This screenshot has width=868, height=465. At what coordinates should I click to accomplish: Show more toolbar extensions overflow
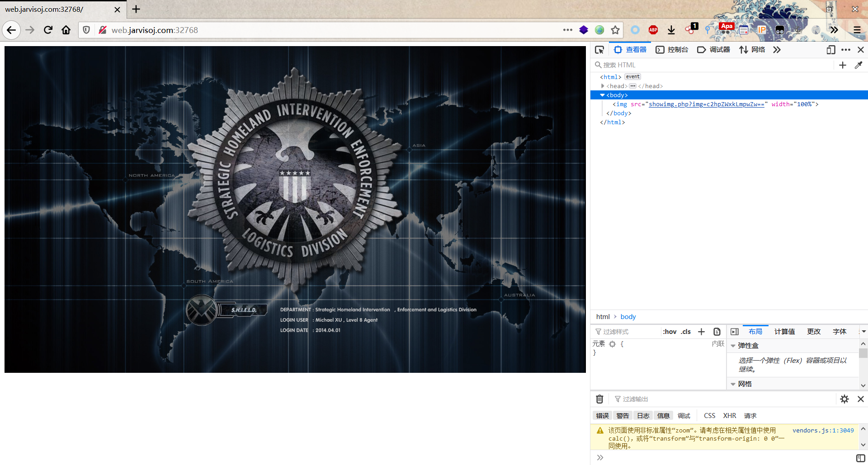834,30
